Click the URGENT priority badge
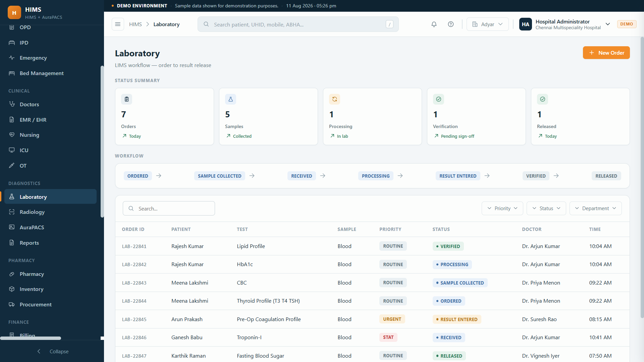Image resolution: width=644 pixels, height=362 pixels. point(392,319)
